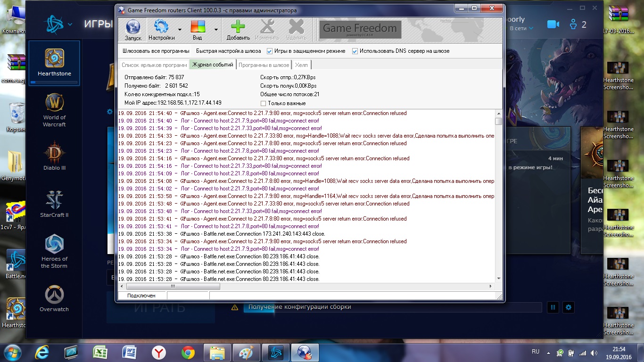The height and width of the screenshot is (362, 644).
Task: Open the Программы в шлюзе tab
Action: [264, 65]
